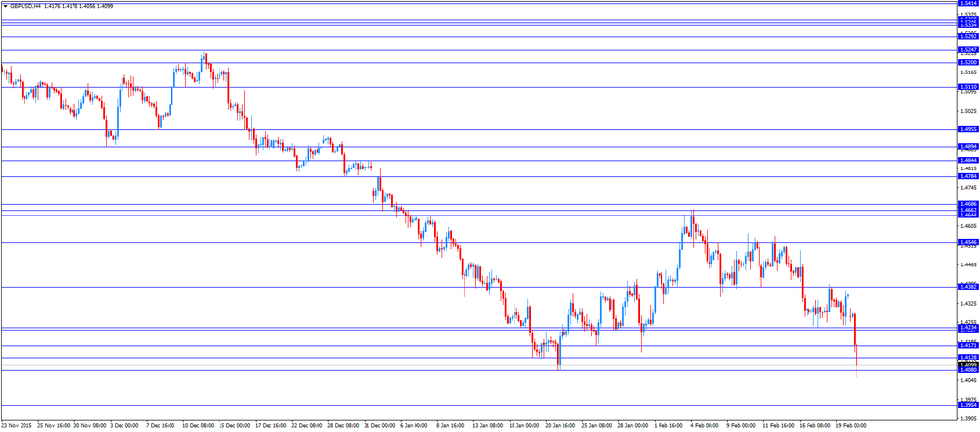
Task: Click the 8 Jan 16:00 time label
Action: (x=451, y=426)
